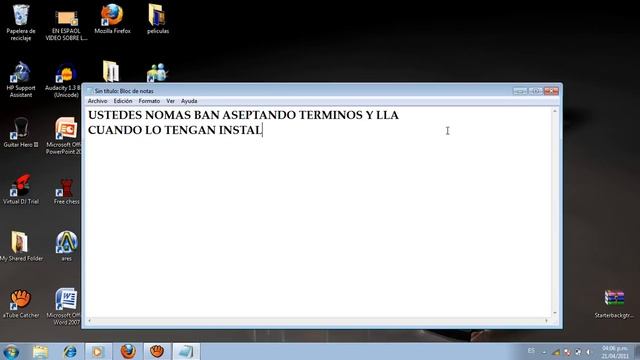Open the Ayuda menu
Viewport: 640px width, 360px height.
point(189,101)
